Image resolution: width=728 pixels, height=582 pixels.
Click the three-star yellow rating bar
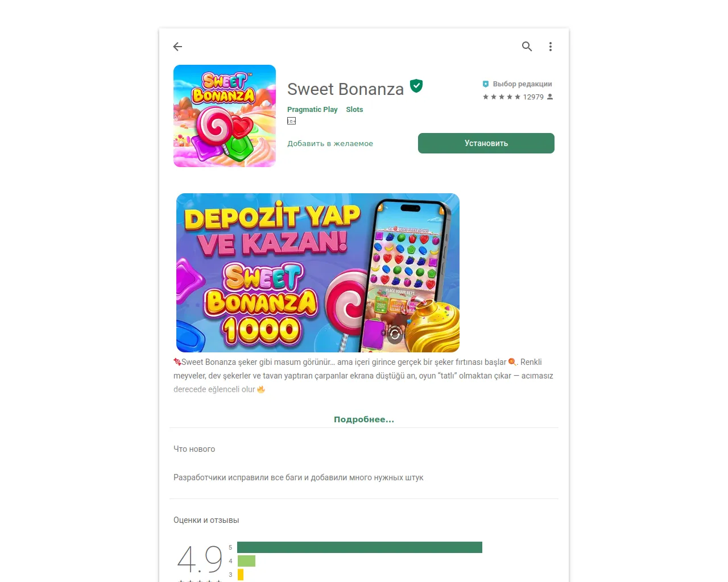point(241,575)
